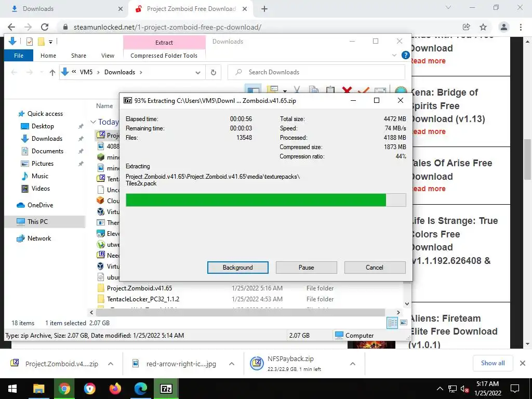Select the TentacleLocker_PC32_1.1.2 folder
Viewport: 532px width, 399px height.
(x=143, y=299)
